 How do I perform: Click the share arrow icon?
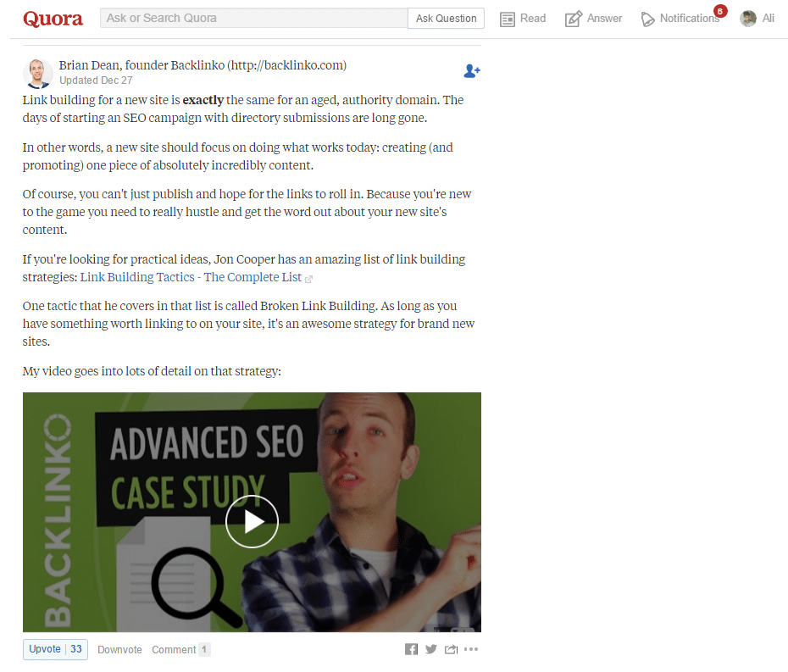point(451,649)
